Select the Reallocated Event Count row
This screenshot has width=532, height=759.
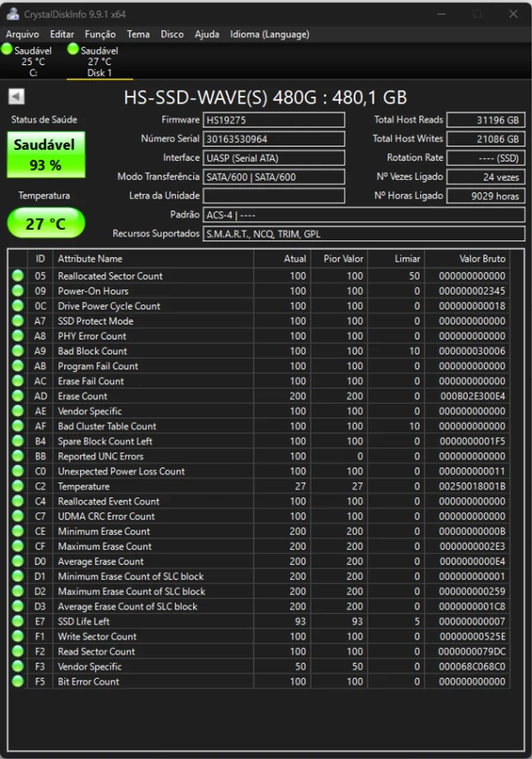259,501
